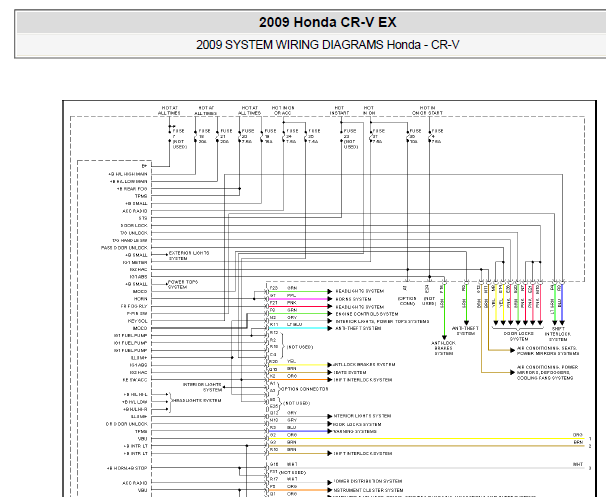
Task: Click the '+B REAR FOG' label
Action: (132, 189)
